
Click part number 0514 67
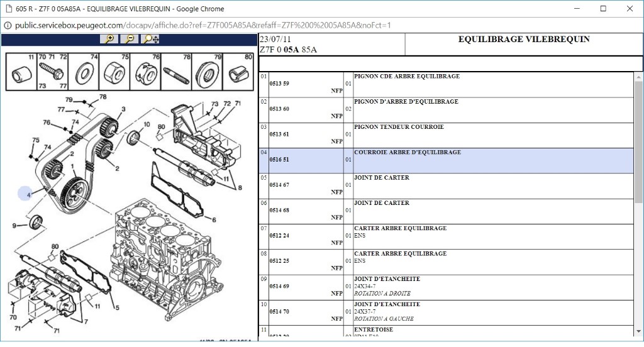(279, 185)
